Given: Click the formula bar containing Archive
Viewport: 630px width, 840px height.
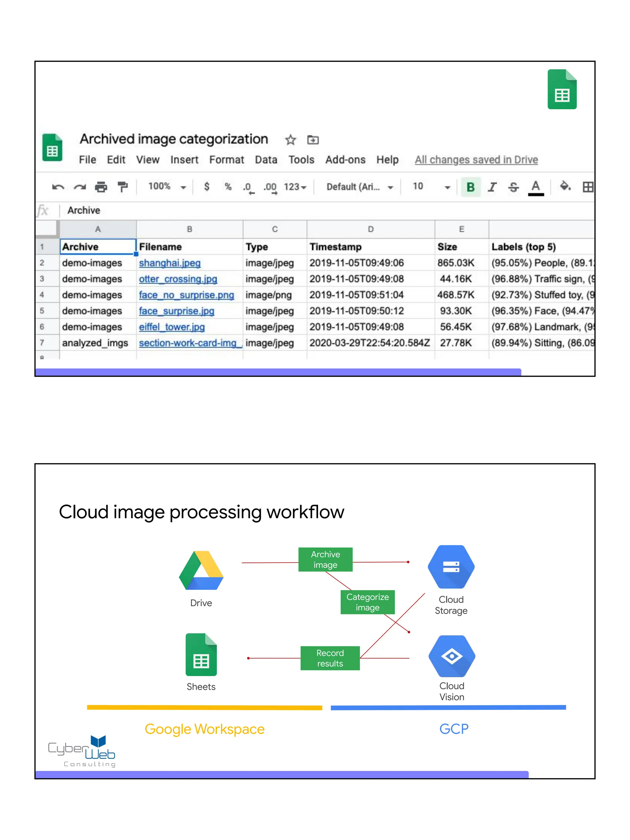Looking at the screenshot, I should pyautogui.click(x=327, y=210).
